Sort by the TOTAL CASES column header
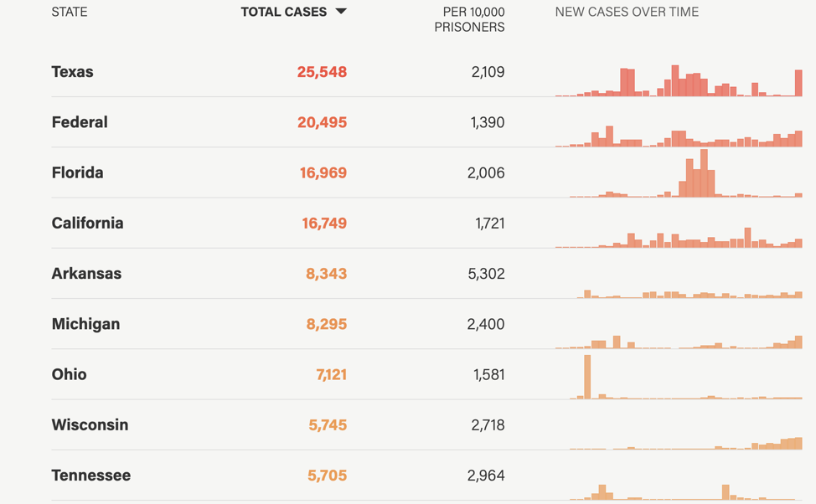This screenshot has height=504, width=816. [283, 12]
